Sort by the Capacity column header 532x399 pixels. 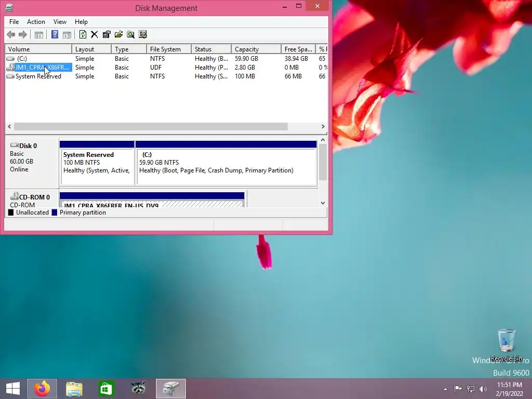click(x=256, y=49)
